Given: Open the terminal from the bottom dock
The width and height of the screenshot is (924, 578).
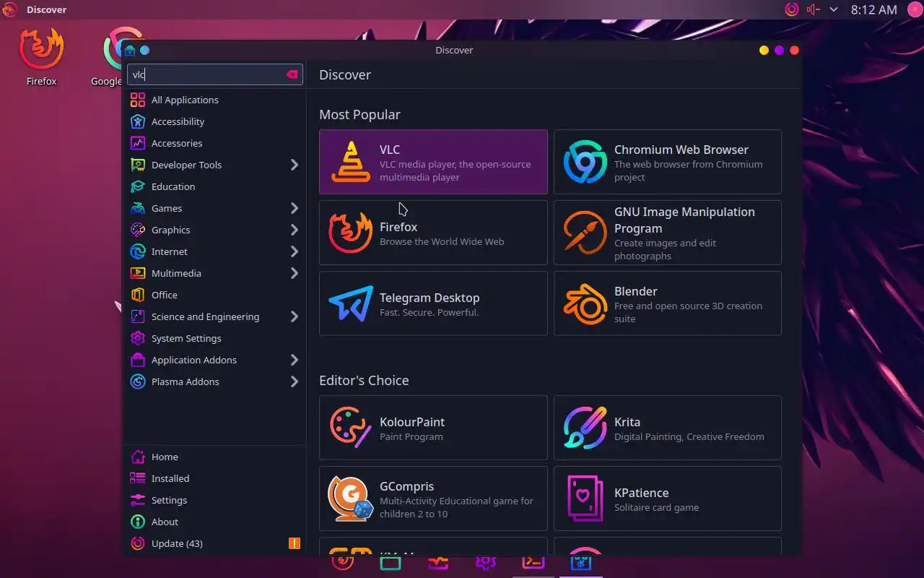Looking at the screenshot, I should point(533,561).
